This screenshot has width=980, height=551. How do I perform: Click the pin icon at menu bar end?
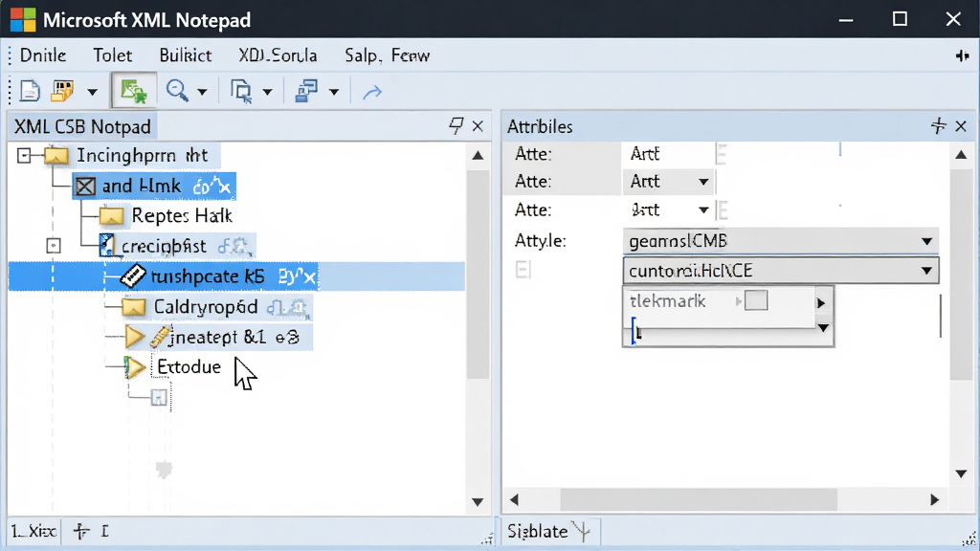point(962,55)
